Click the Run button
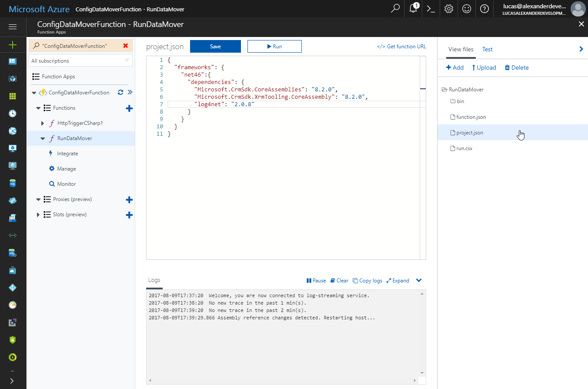Image resolution: width=588 pixels, height=389 pixels. pos(274,47)
